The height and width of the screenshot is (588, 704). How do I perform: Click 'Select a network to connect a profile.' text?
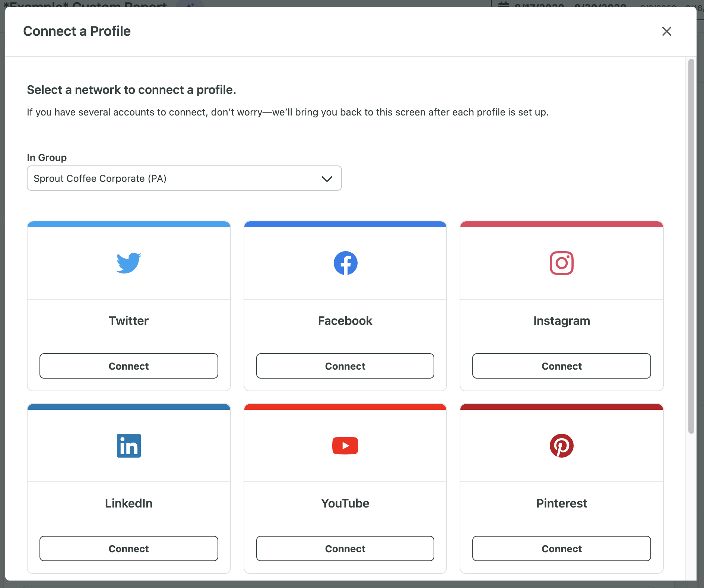131,90
